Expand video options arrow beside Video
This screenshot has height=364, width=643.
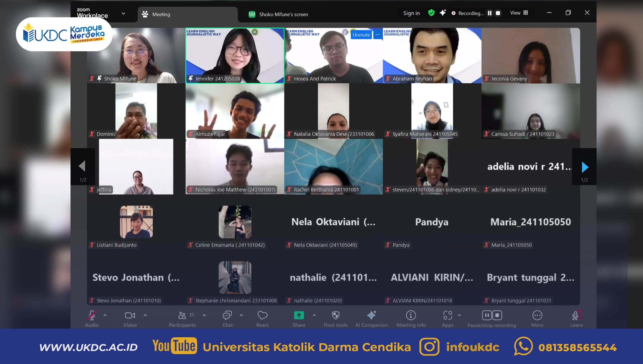tap(145, 315)
